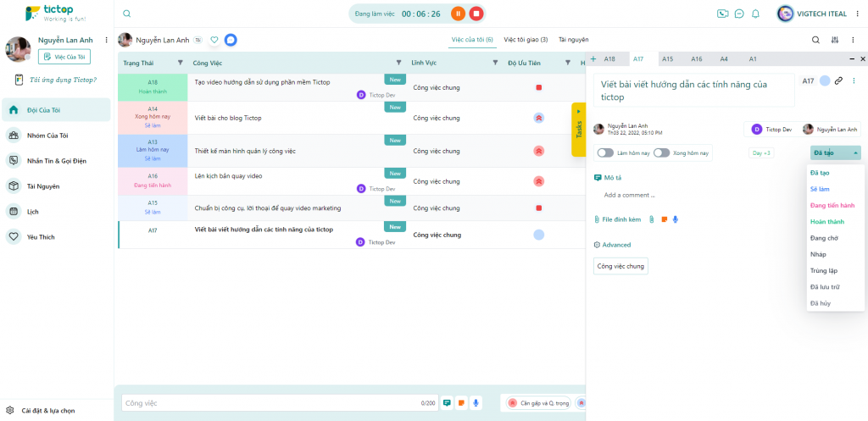The image size is (868, 421).
Task: Open the Đã tạo status dropdown
Action: tap(835, 152)
